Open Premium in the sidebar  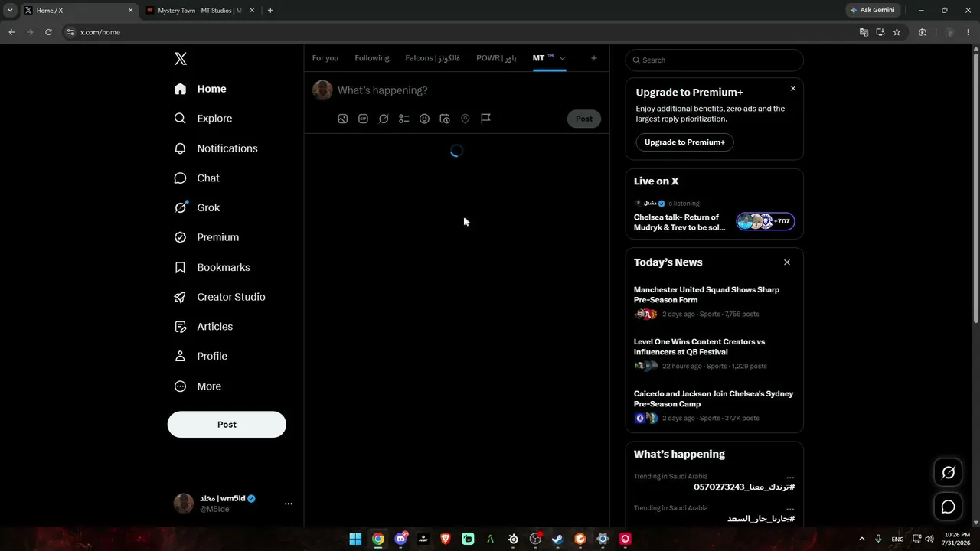tap(207, 237)
